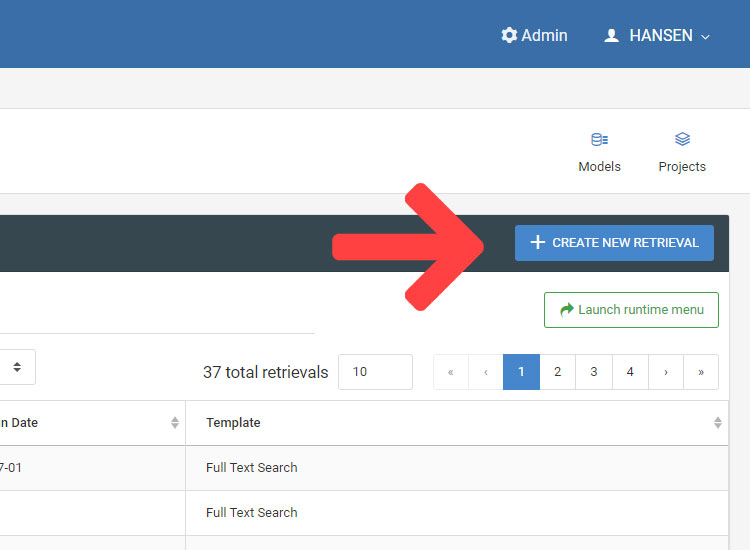Click the Template column header text

233,423
